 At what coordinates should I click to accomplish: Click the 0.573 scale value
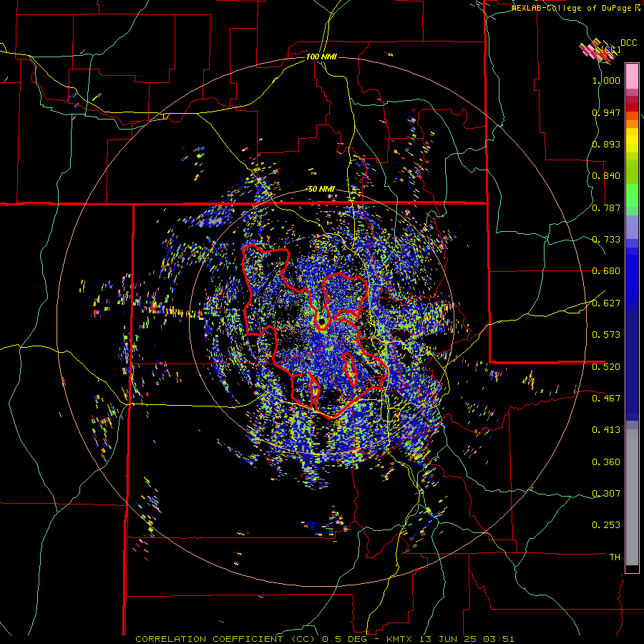coord(606,335)
